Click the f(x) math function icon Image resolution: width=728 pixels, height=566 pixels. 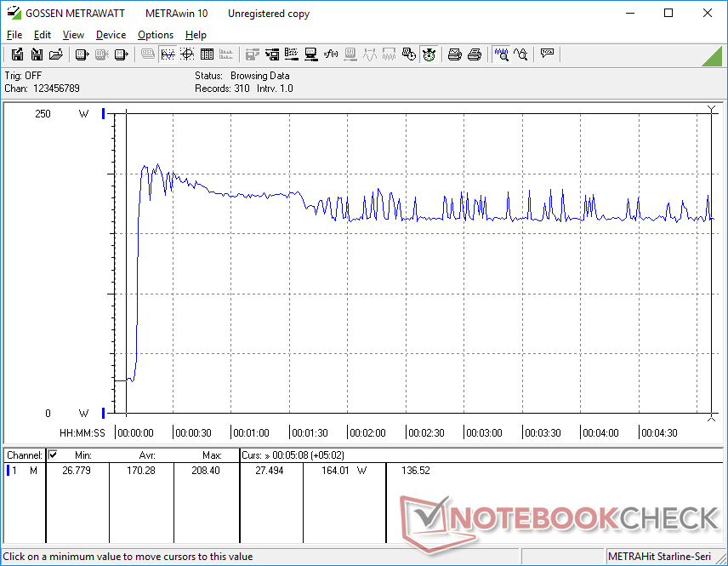pyautogui.click(x=330, y=54)
